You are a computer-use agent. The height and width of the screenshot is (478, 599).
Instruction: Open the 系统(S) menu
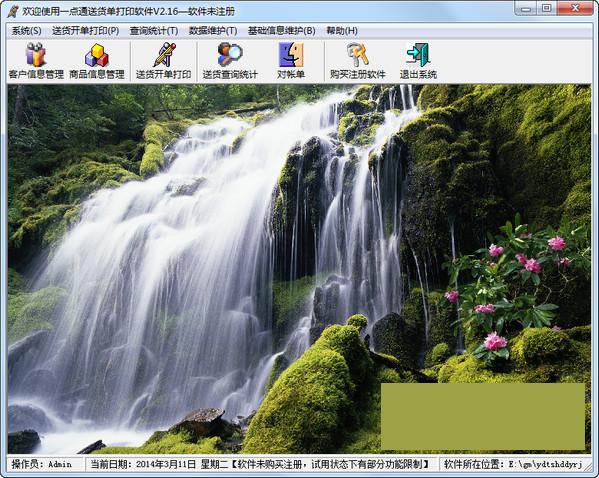(26, 31)
